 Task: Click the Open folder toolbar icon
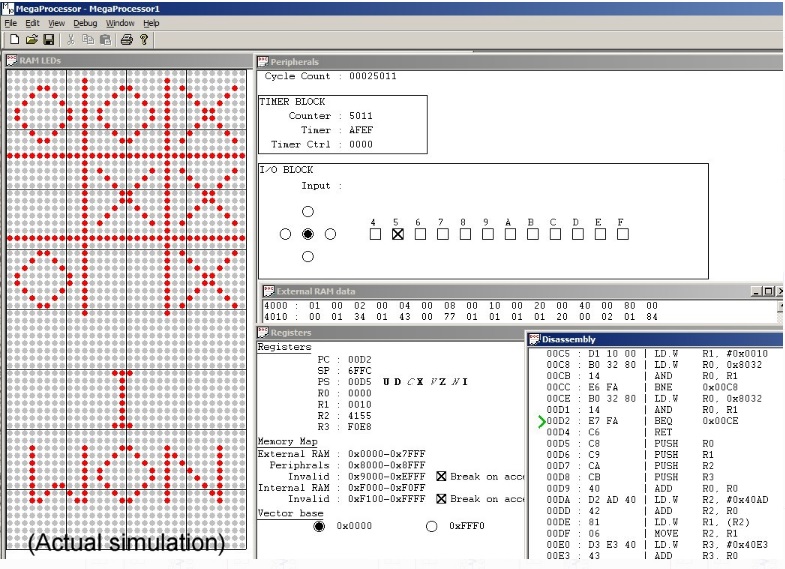[32, 40]
